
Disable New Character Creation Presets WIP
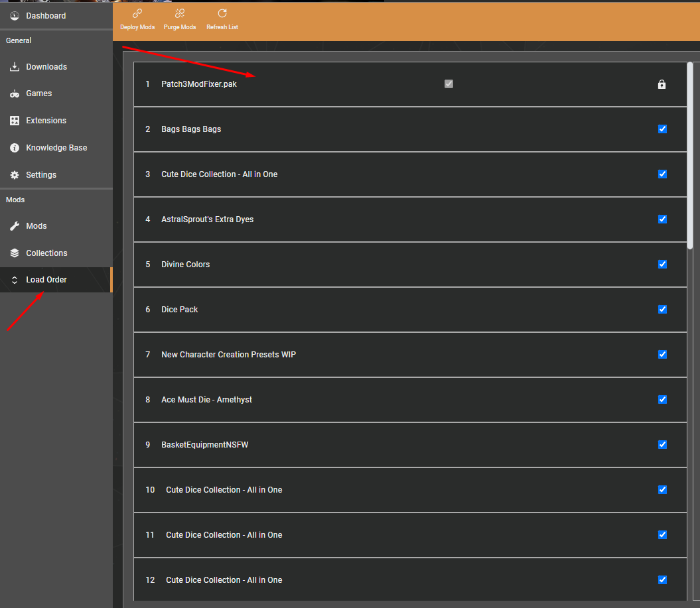[662, 354]
